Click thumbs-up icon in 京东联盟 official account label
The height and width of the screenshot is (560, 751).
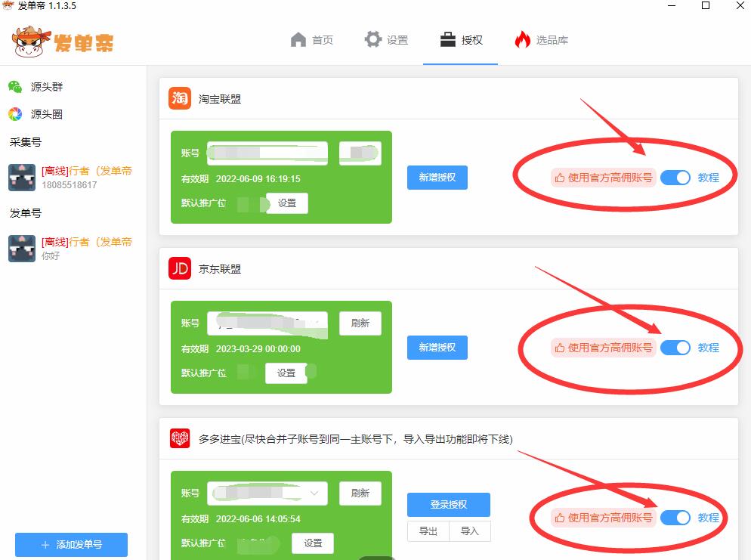click(559, 348)
